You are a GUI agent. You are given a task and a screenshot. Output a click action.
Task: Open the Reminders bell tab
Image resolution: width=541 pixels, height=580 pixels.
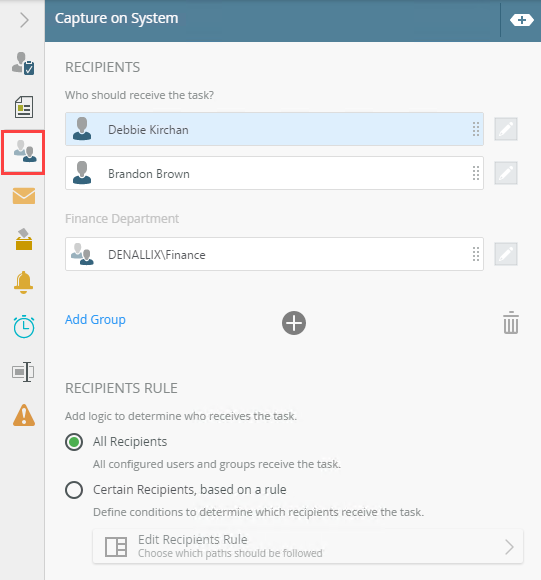[x=23, y=283]
